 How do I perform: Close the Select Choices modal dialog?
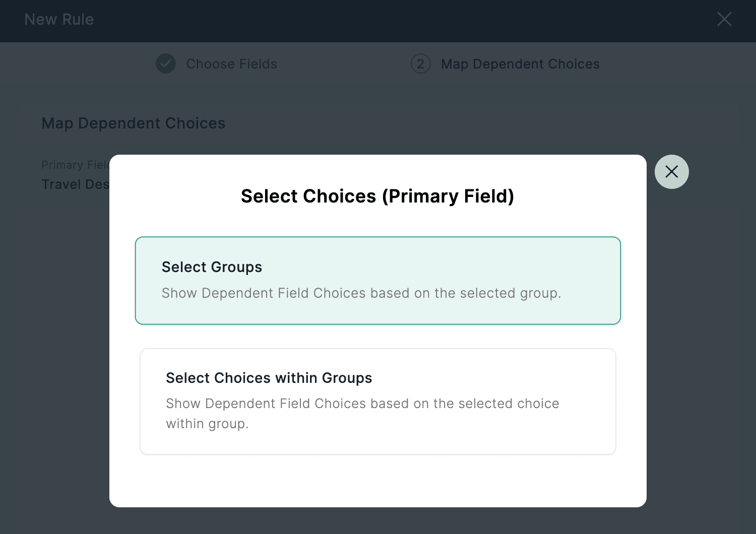[x=671, y=172]
